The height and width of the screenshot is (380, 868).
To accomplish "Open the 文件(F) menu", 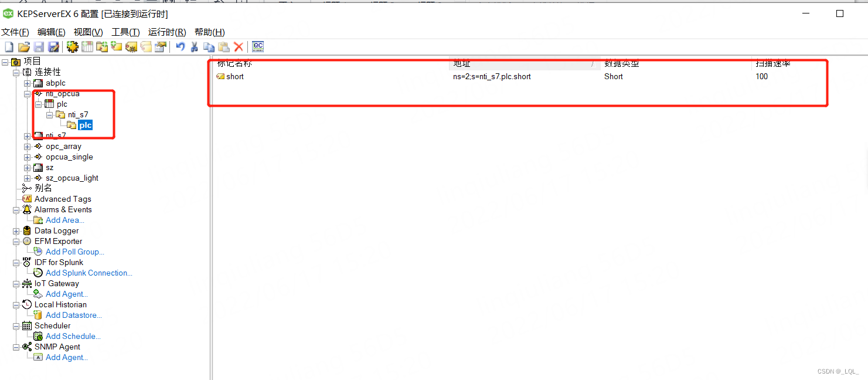I will point(15,32).
